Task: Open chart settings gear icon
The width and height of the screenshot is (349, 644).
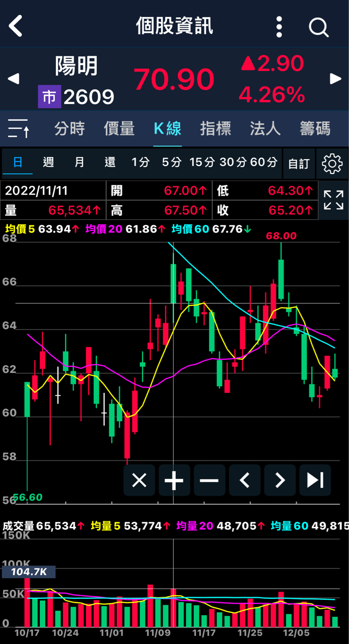Action: pos(332,164)
